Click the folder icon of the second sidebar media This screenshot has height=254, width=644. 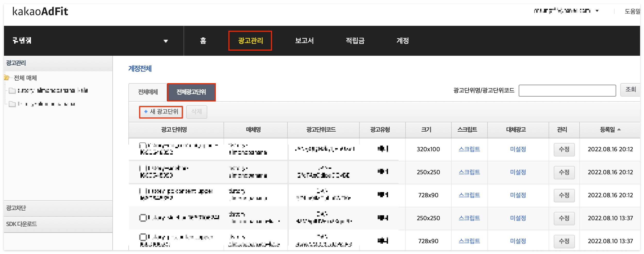[x=12, y=104]
